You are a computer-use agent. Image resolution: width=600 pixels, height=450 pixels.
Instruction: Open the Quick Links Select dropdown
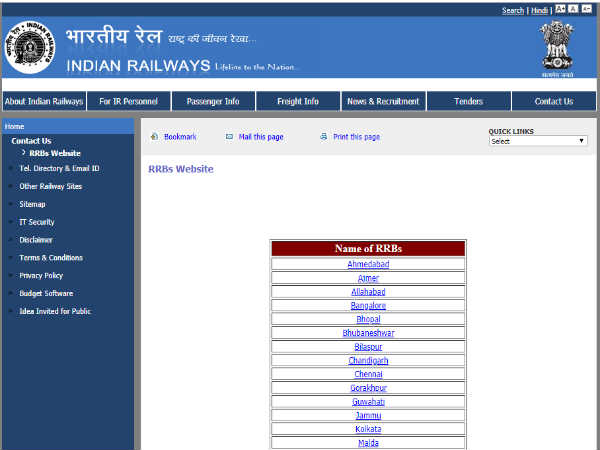tap(538, 141)
